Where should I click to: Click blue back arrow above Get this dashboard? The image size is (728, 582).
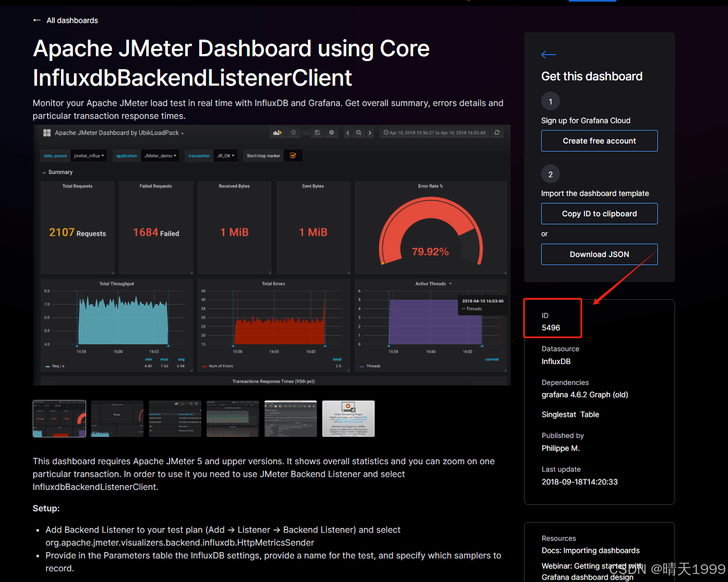coord(549,54)
